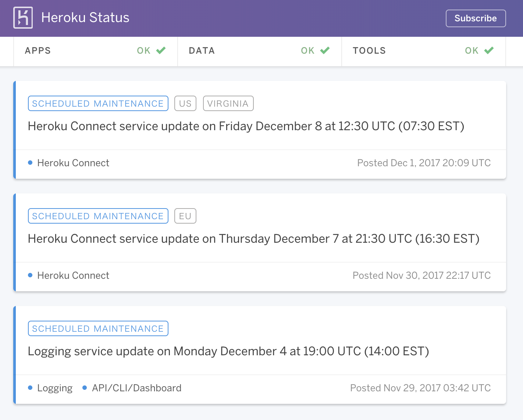Screen dimensions: 523x420
Task: Click the green checkmark next to DATA
Action: (x=325, y=50)
